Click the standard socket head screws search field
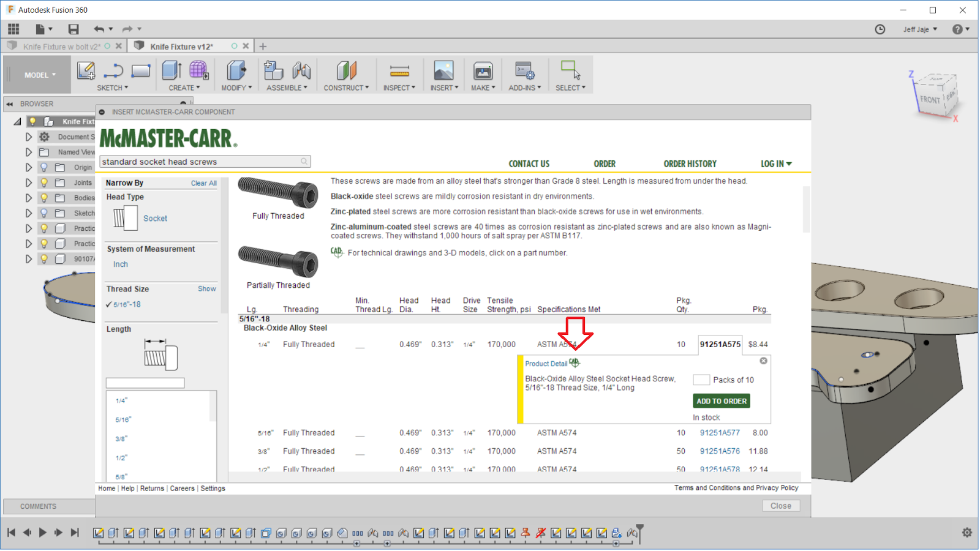Image resolution: width=980 pixels, height=551 pixels. click(202, 161)
